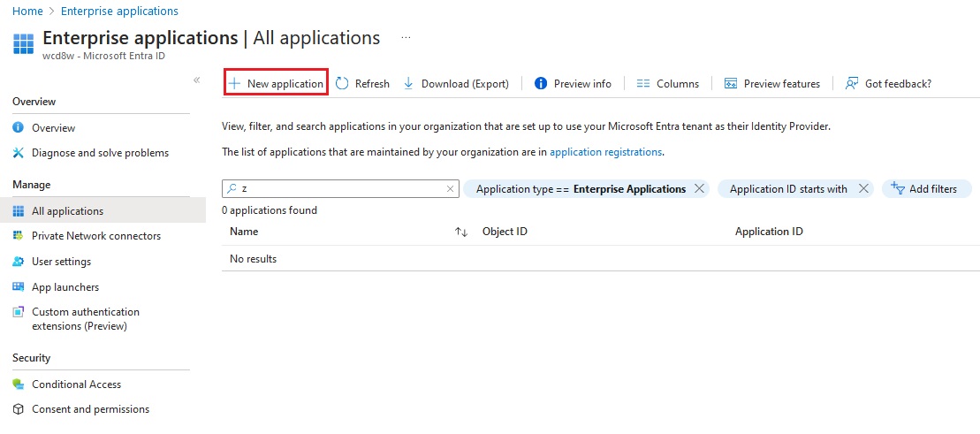Click the Download (Export) arrow icon

pyautogui.click(x=408, y=83)
